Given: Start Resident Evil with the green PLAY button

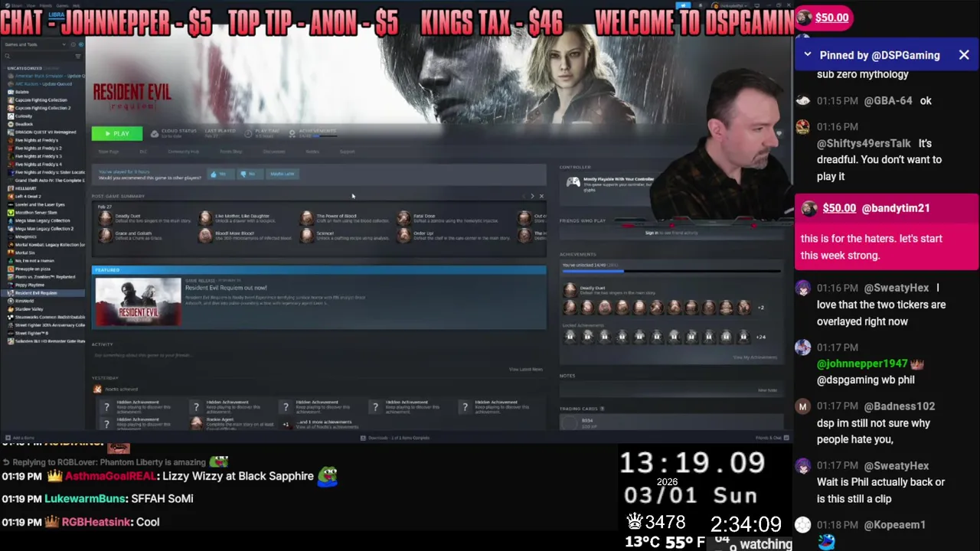Looking at the screenshot, I should tap(116, 134).
